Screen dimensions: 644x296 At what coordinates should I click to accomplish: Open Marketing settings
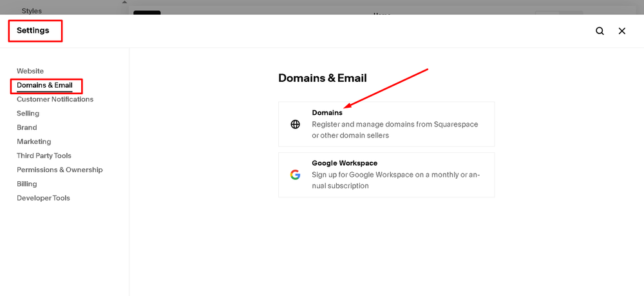(33, 141)
